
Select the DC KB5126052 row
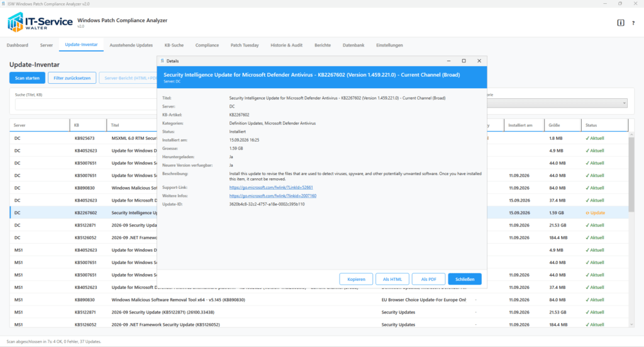[319, 237]
